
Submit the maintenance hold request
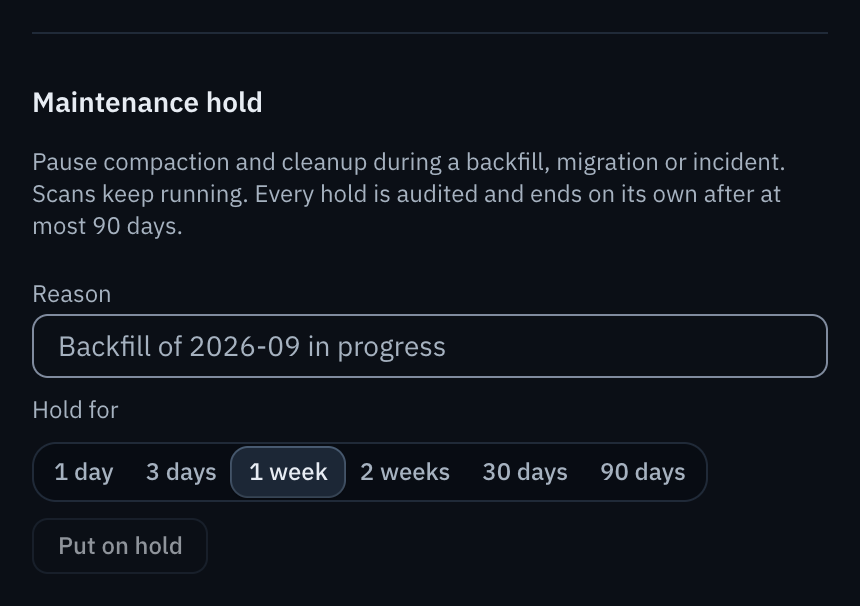(x=120, y=546)
